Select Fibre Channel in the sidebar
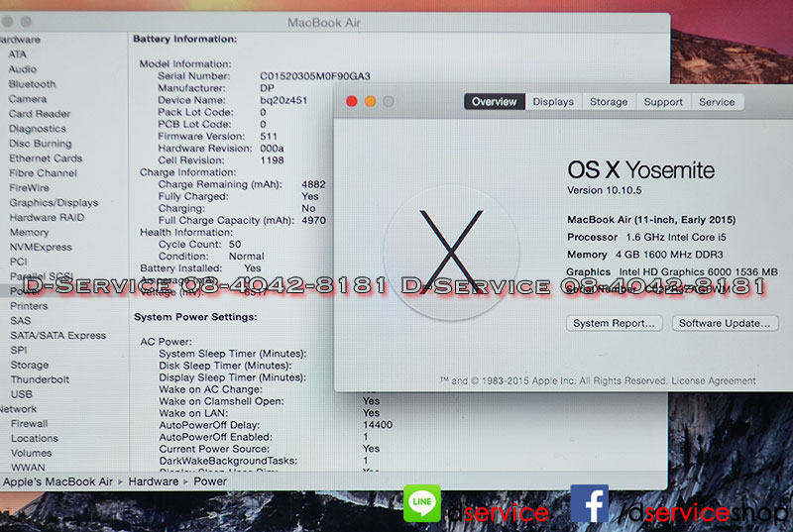 (x=43, y=172)
